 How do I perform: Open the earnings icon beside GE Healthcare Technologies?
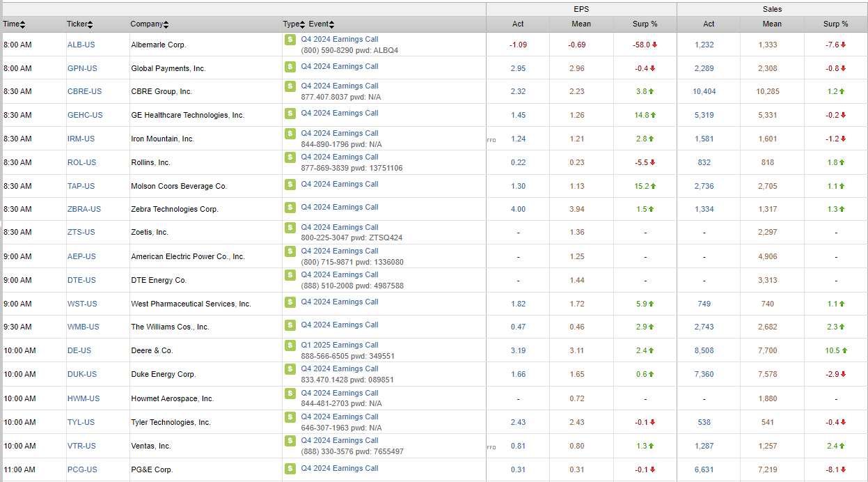point(290,114)
